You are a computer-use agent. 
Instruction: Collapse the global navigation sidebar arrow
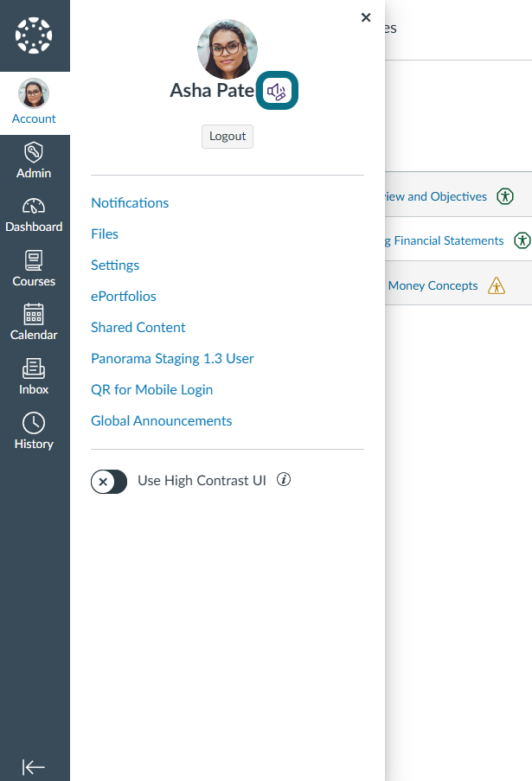34,767
